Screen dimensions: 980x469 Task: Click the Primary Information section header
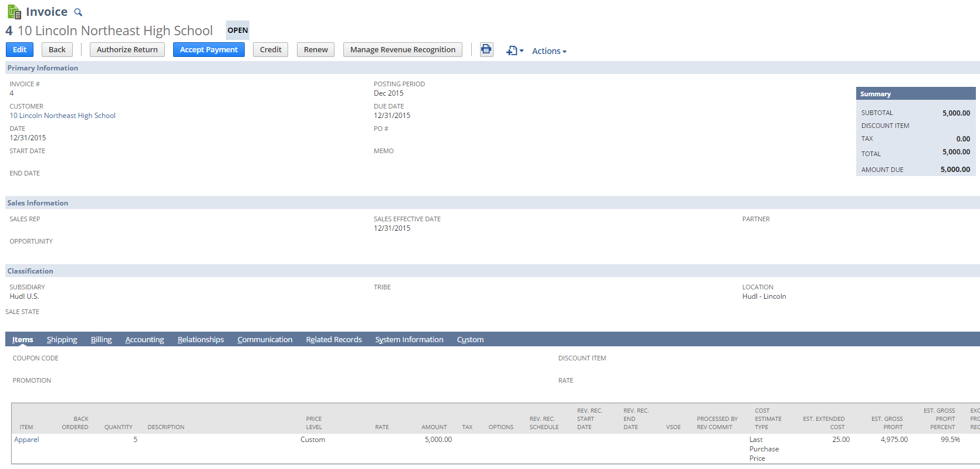point(492,68)
